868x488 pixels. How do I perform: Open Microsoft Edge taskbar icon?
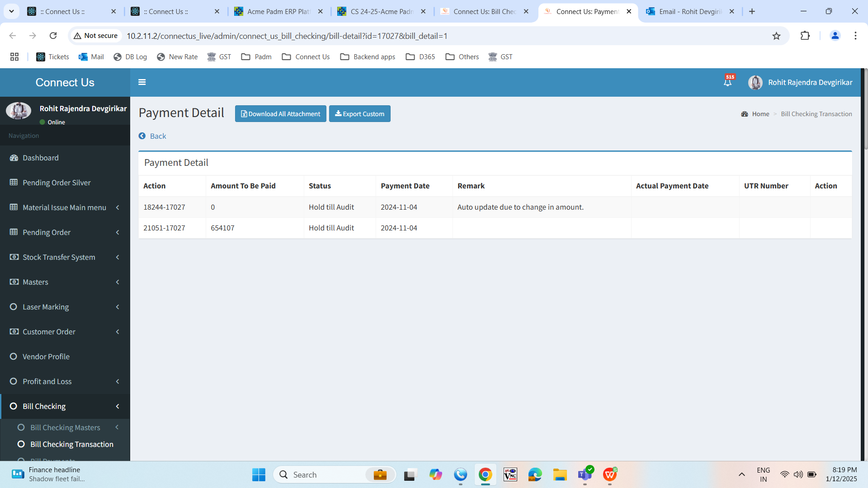[535, 474]
